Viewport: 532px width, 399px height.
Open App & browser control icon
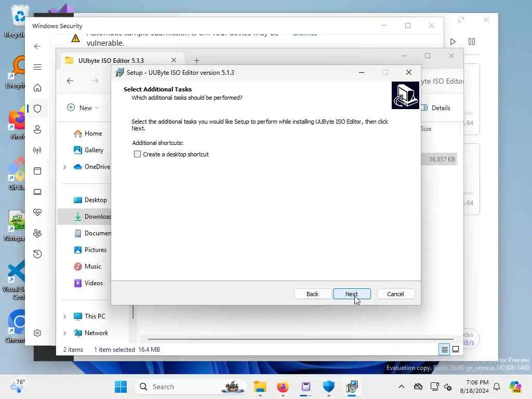[x=37, y=170]
